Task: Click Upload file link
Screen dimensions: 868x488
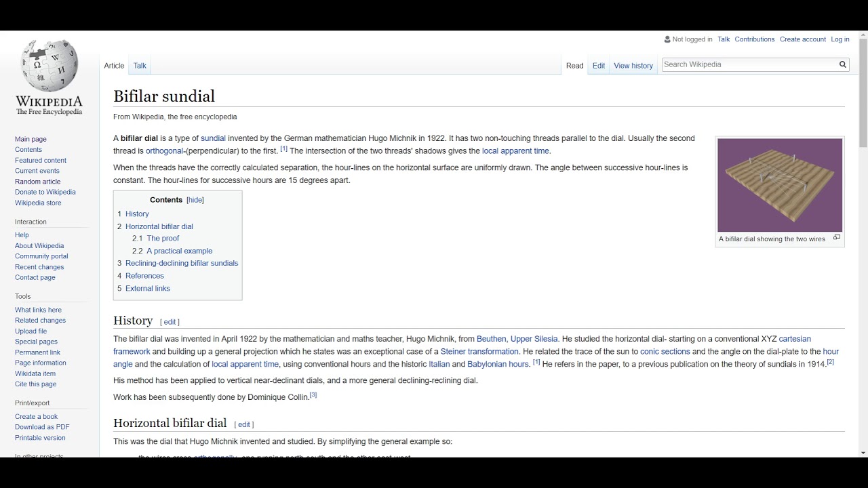Action: (x=31, y=331)
